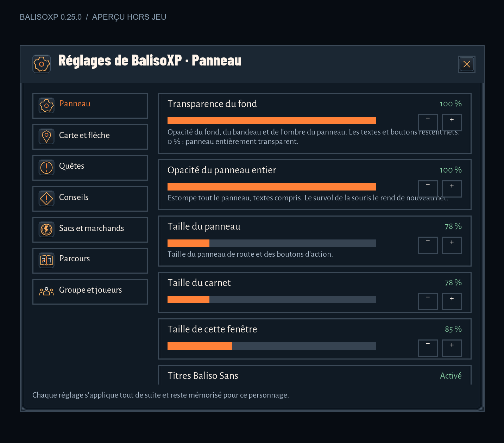Select the Groupe et joueurs tab
The width and height of the screenshot is (504, 443).
point(90,292)
